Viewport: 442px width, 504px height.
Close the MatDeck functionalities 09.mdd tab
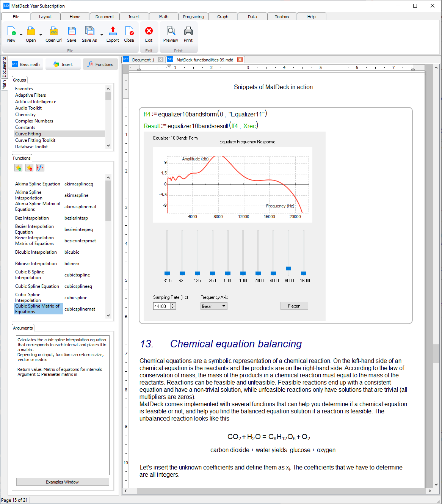coord(240,60)
